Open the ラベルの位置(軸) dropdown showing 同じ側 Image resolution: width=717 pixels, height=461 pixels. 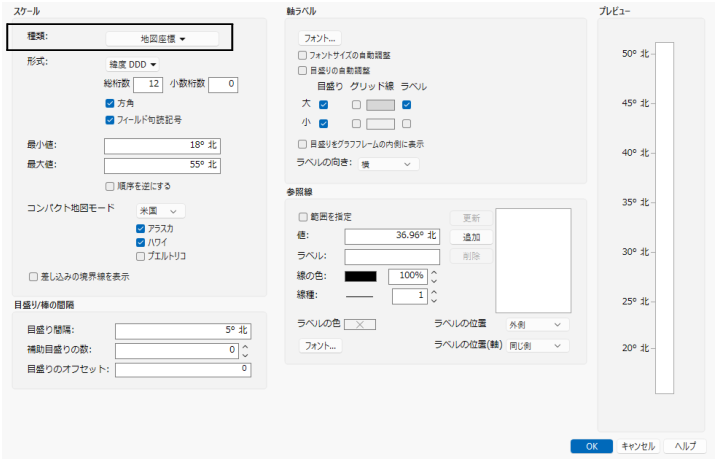click(537, 346)
